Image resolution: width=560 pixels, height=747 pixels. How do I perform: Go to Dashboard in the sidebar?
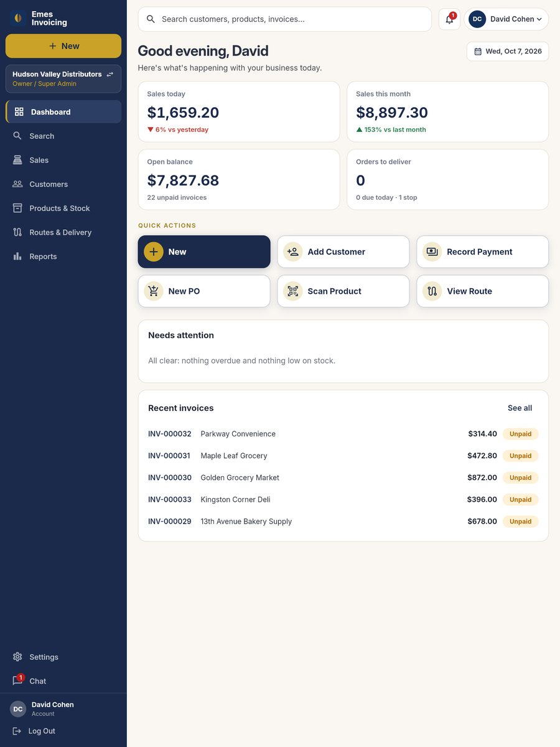63,112
